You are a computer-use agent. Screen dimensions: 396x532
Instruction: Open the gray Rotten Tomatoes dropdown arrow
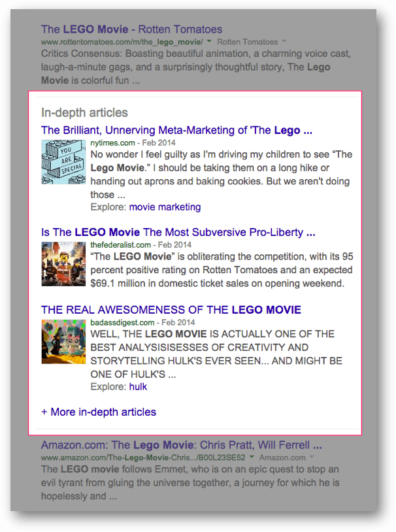[284, 41]
